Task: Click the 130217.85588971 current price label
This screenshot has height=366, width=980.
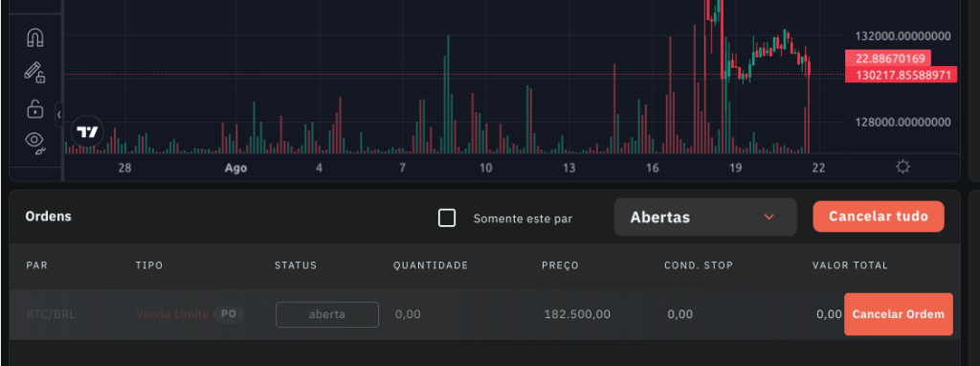Action: pyautogui.click(x=901, y=75)
